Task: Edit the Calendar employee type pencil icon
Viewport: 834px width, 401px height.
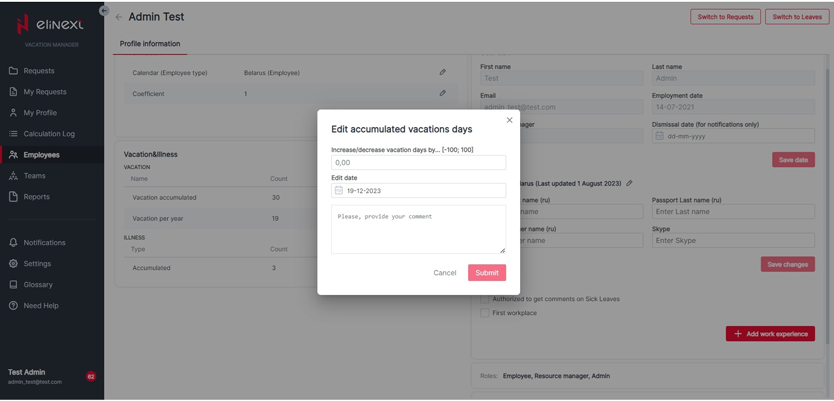Action: pyautogui.click(x=443, y=72)
